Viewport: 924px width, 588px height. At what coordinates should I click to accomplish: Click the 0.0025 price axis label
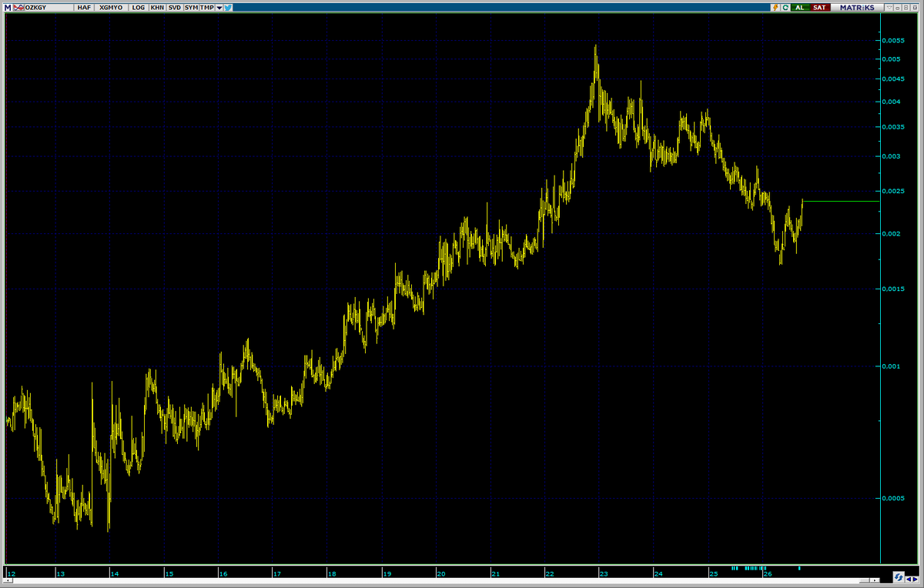[894, 191]
